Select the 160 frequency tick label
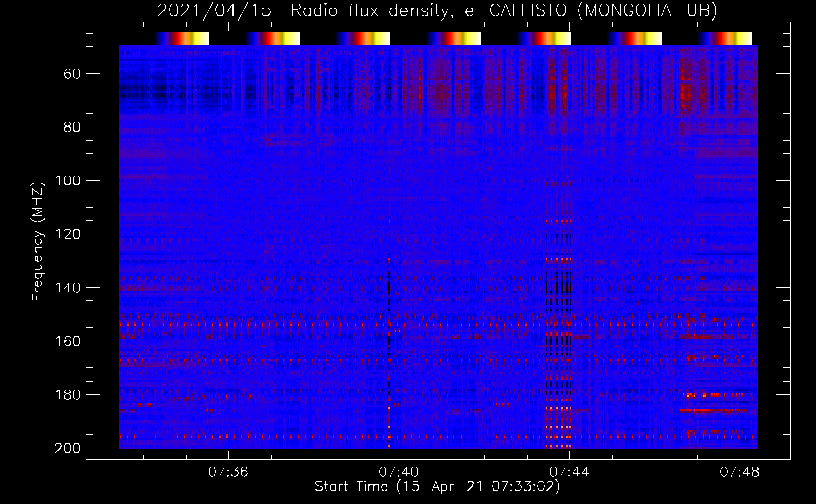Screen dimensions: 816x504 pyautogui.click(x=68, y=341)
